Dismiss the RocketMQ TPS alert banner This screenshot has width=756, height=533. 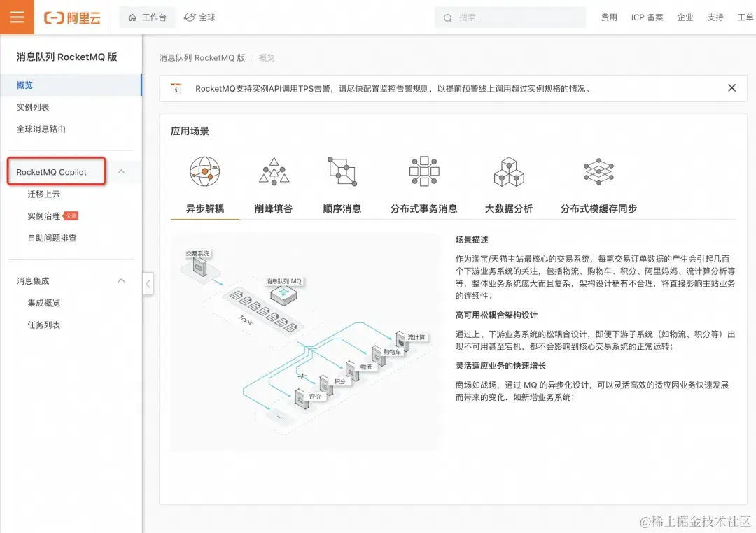point(731,88)
